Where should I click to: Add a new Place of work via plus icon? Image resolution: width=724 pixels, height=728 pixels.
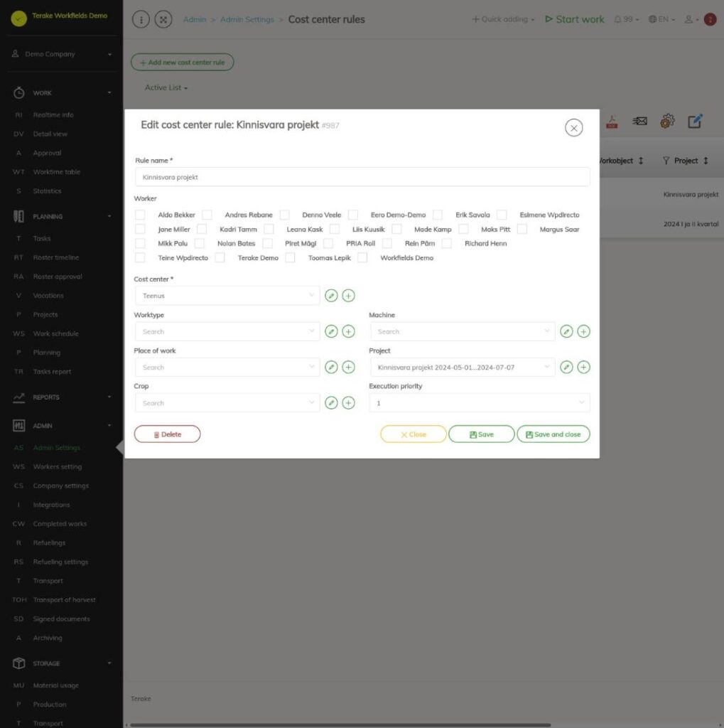(x=348, y=367)
